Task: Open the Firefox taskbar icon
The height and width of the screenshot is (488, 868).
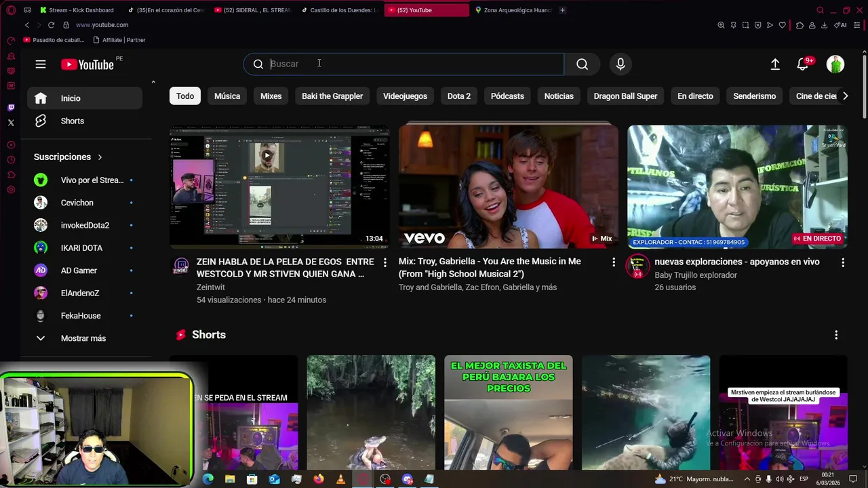Action: [318, 479]
